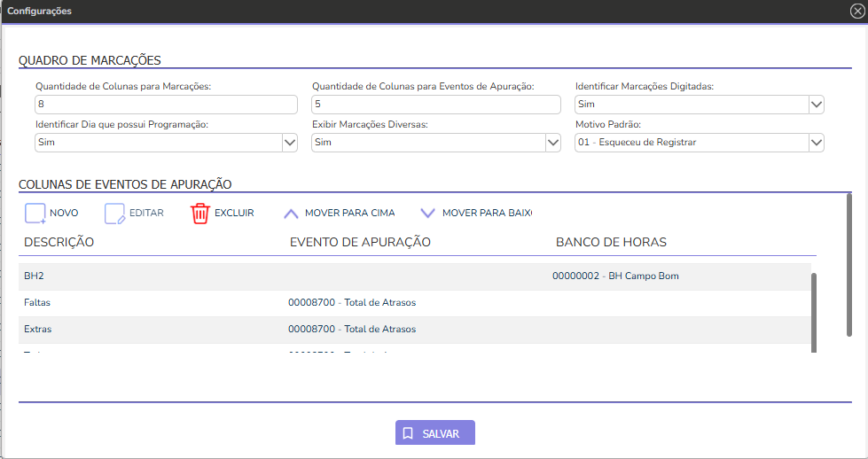This screenshot has height=459, width=868.
Task: Click the Mover Para Baixo arrow icon
Action: tap(428, 214)
